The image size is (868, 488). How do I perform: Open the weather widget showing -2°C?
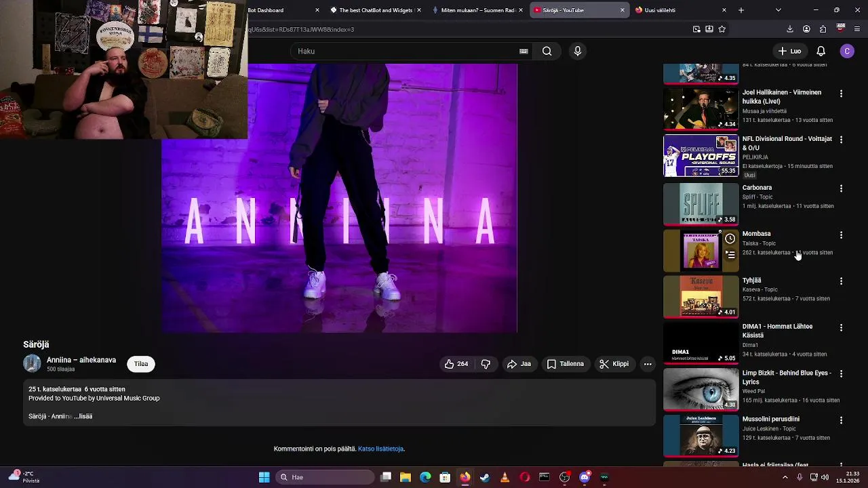point(25,477)
